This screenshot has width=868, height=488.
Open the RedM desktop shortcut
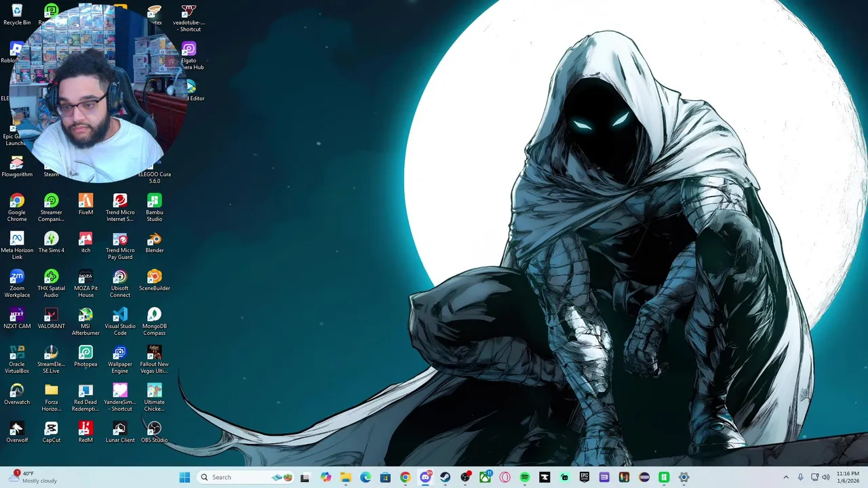tap(85, 432)
